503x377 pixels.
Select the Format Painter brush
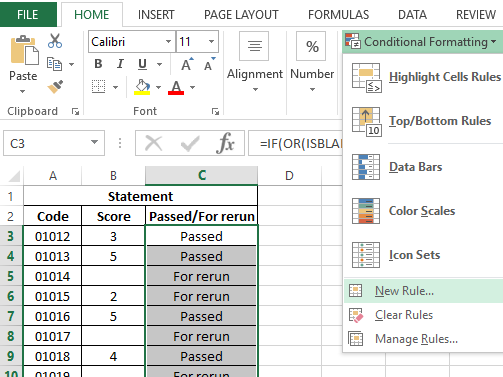point(55,87)
